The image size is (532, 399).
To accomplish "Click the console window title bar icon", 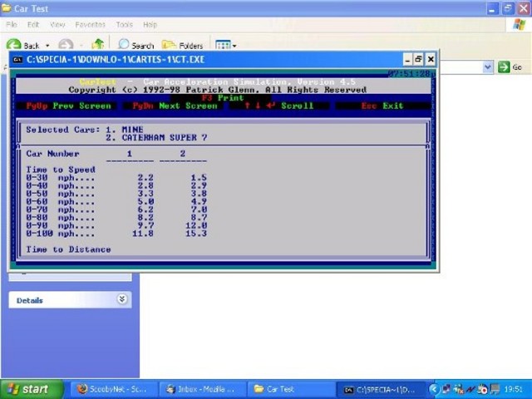I will [x=17, y=60].
